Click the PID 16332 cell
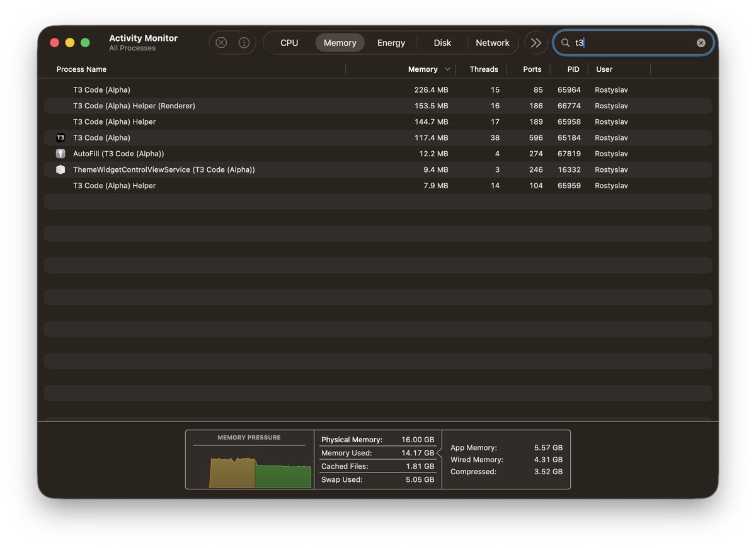The image size is (756, 548). tap(569, 169)
